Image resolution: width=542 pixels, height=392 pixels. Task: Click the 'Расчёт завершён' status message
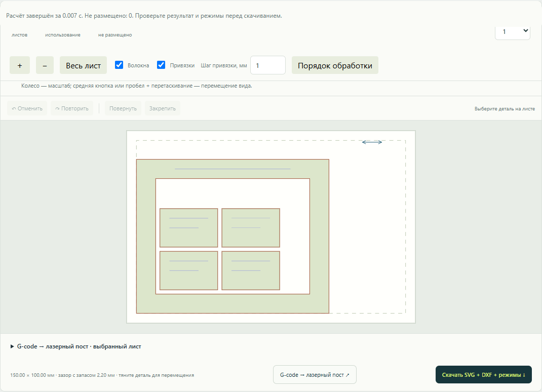click(144, 16)
